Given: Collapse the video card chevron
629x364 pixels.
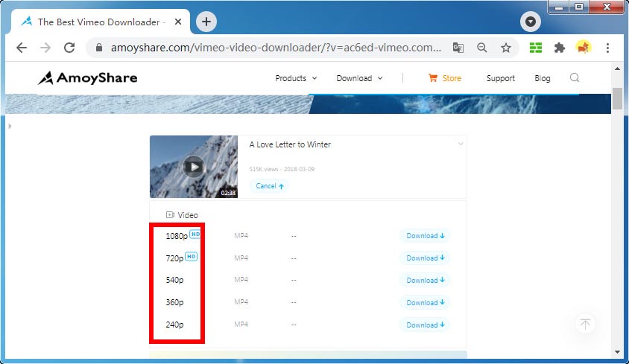Looking at the screenshot, I should click(461, 143).
